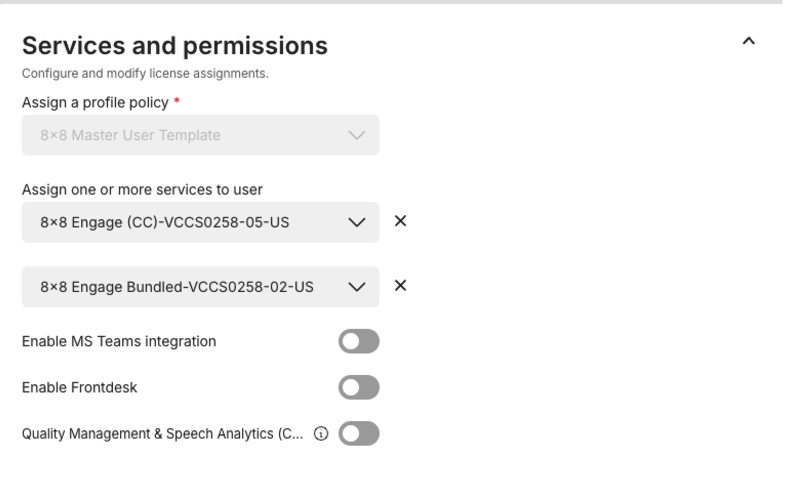Click the Enable Frontdesk label
The image size is (785, 494).
point(80,387)
